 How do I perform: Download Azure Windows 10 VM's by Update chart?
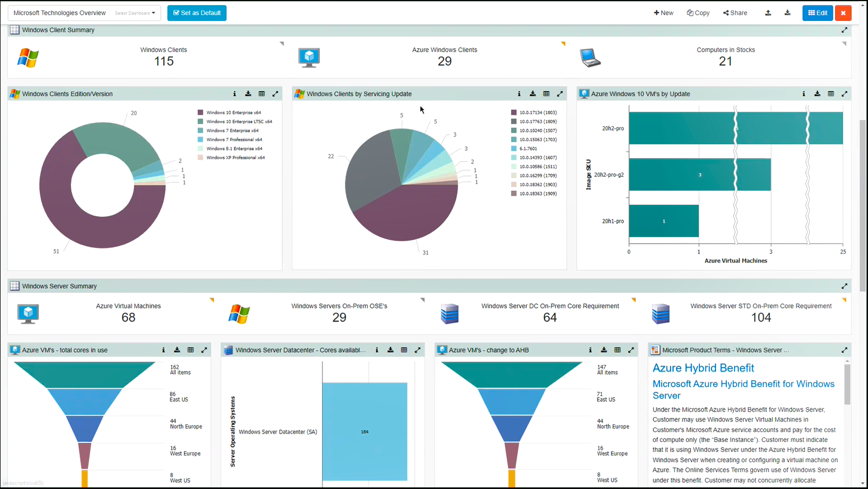pyautogui.click(x=817, y=94)
